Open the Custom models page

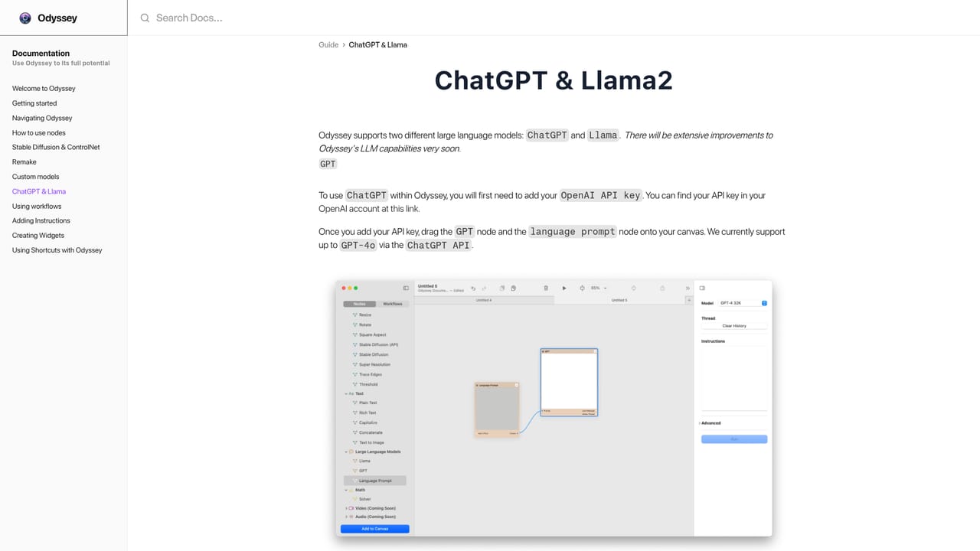pos(35,177)
